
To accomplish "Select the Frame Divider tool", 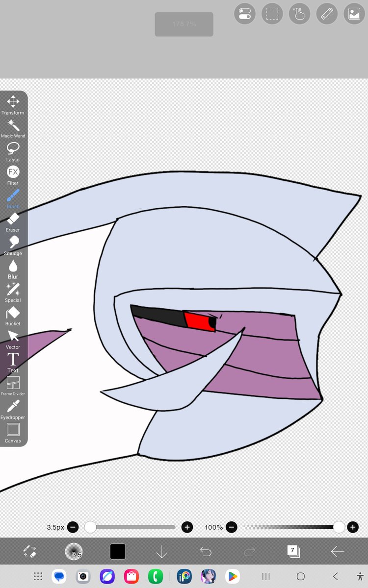I will click(13, 386).
